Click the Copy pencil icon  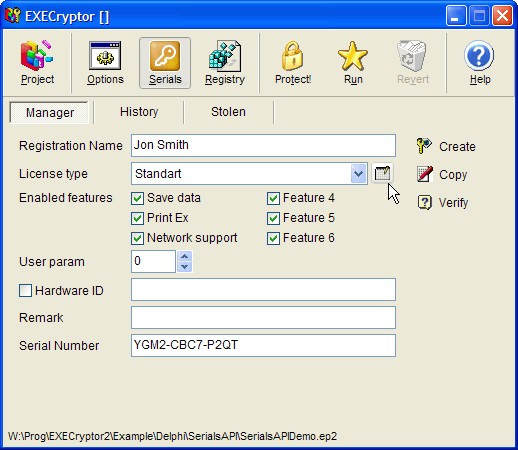pos(425,174)
